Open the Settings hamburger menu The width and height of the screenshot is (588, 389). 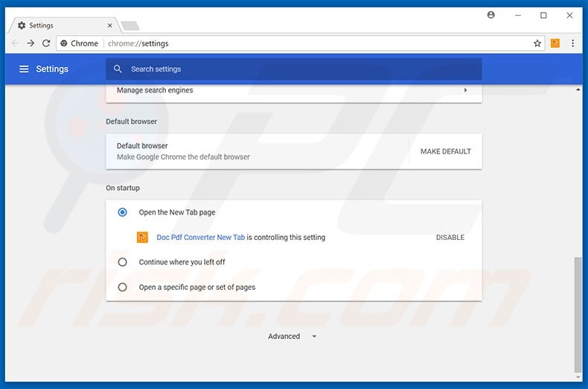24,69
